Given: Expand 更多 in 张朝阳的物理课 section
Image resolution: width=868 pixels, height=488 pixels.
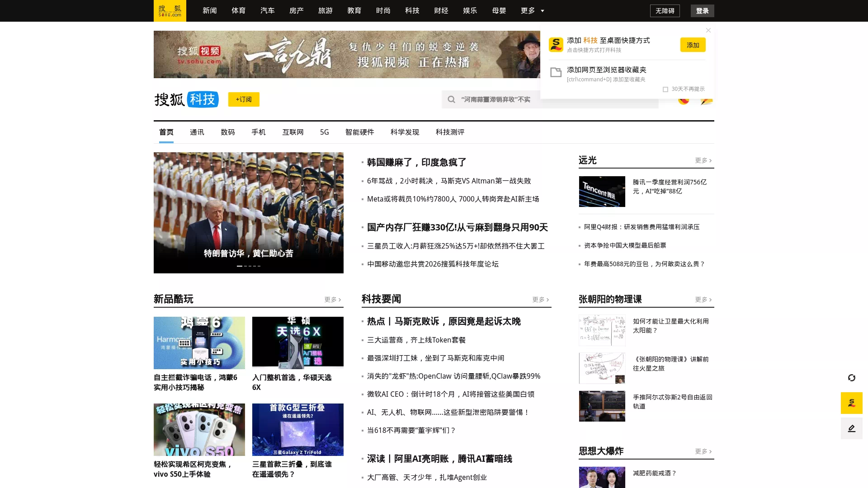Looking at the screenshot, I should 703,300.
